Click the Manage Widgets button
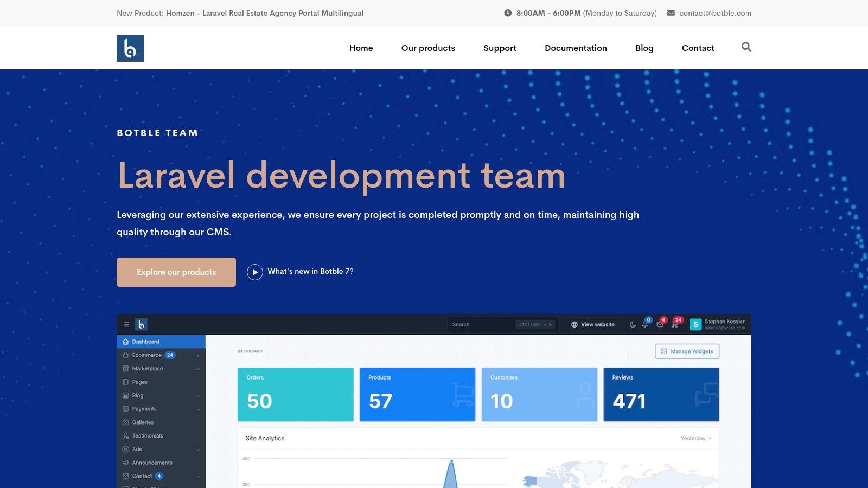 point(687,351)
